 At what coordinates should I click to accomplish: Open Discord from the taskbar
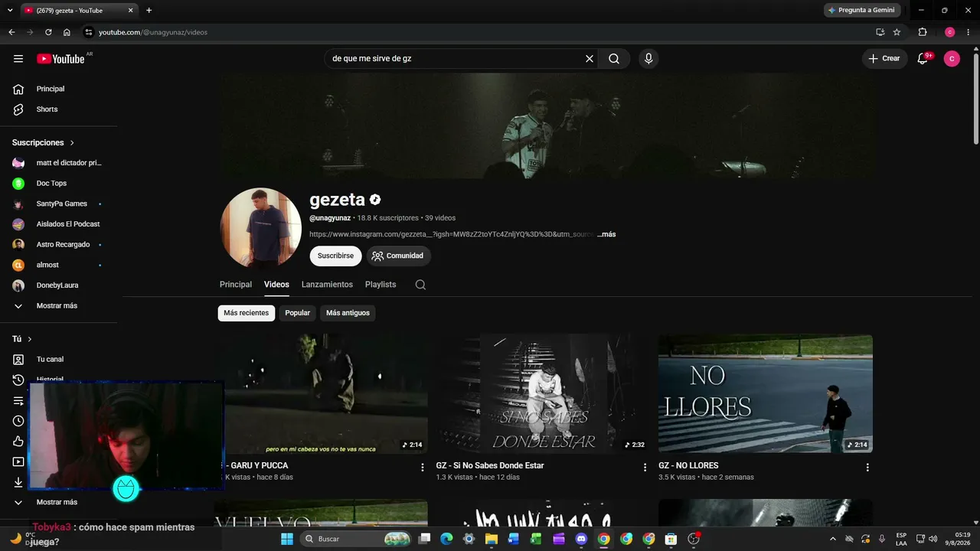[x=581, y=539]
